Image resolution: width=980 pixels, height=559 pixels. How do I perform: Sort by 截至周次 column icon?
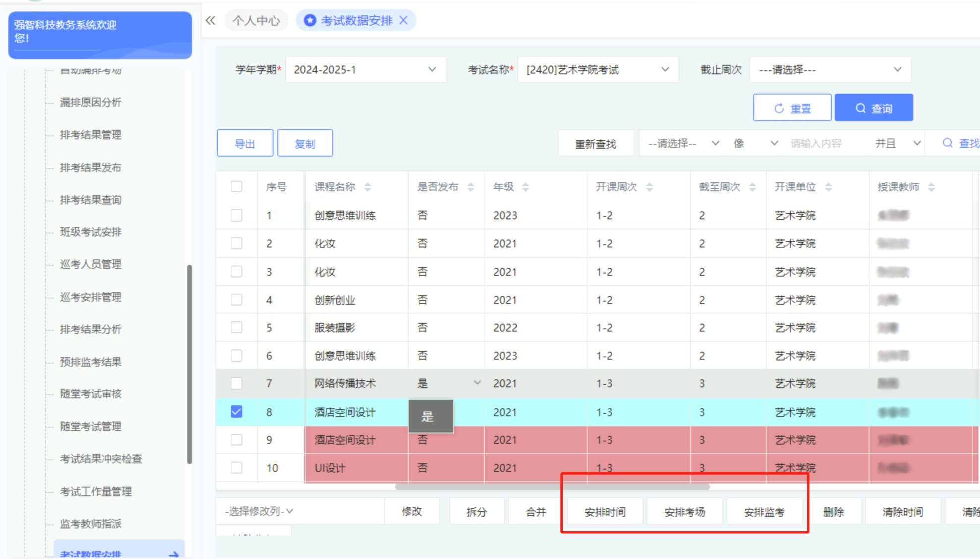752,187
